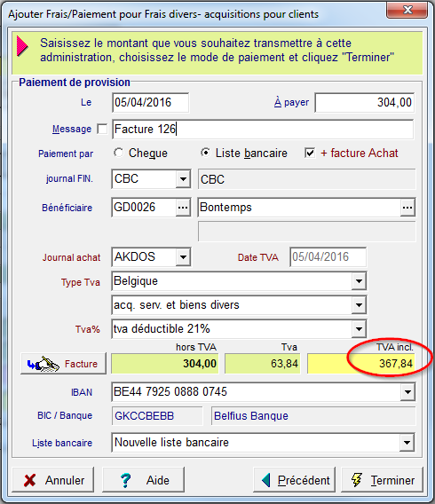Open the Journal achat AKDOS dropdown
The width and height of the screenshot is (435, 504).
[183, 257]
